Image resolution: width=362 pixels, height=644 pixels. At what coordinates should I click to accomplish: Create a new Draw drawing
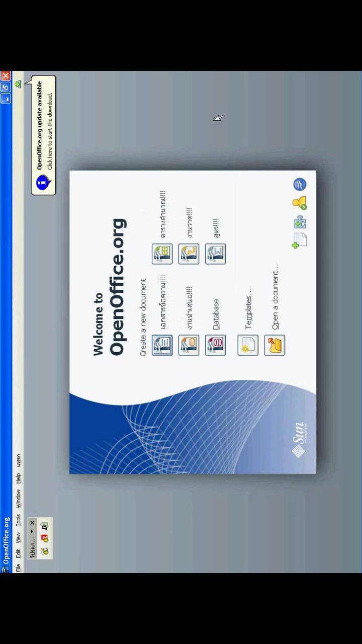click(x=189, y=254)
